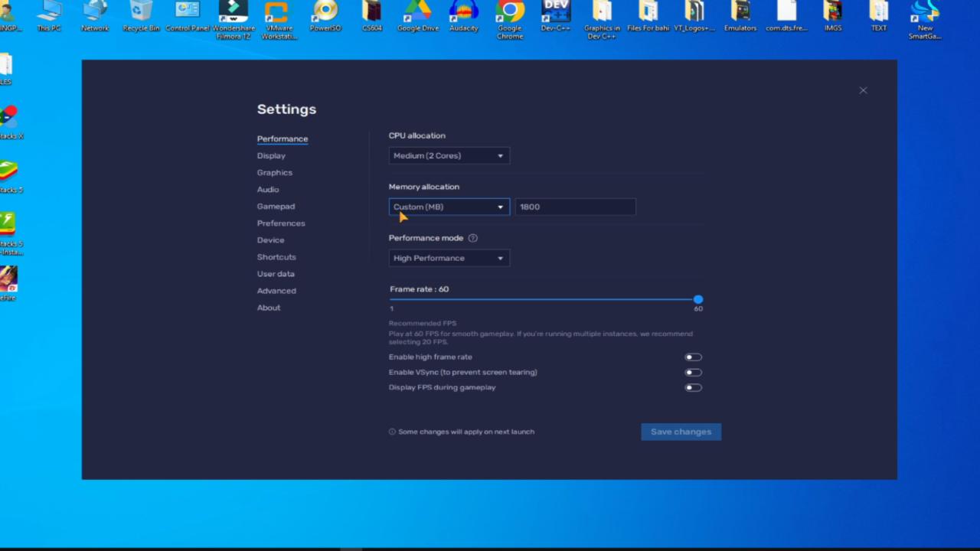This screenshot has width=980, height=551.
Task: Launch VMware Workstation shortcut
Action: point(279,19)
